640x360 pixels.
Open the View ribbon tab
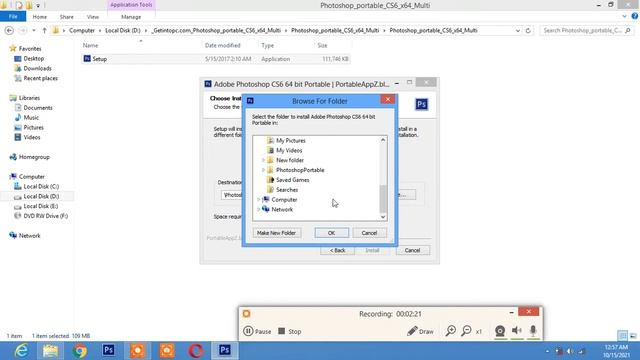[x=93, y=17]
